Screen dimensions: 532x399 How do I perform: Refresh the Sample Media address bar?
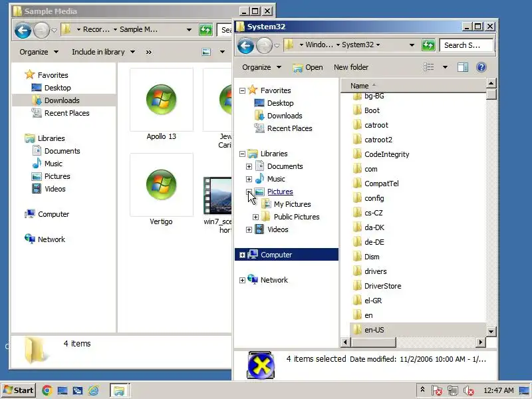coord(205,30)
